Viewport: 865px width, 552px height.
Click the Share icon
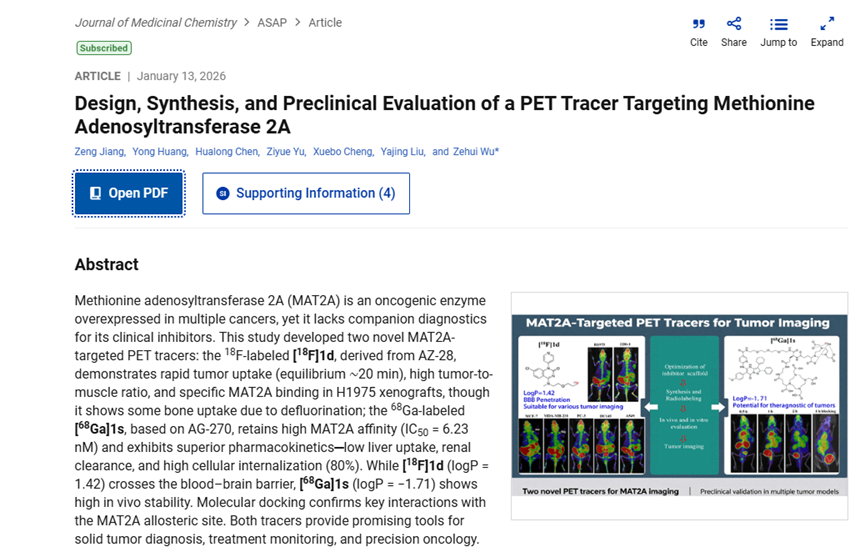(x=734, y=24)
